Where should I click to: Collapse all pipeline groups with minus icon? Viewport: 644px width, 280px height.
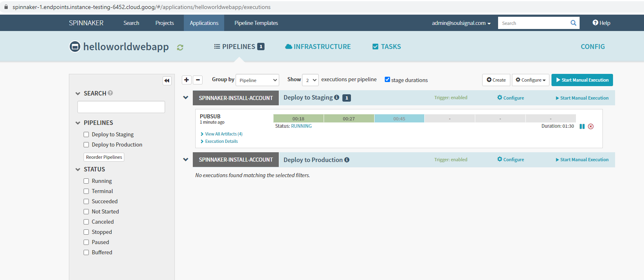point(198,80)
